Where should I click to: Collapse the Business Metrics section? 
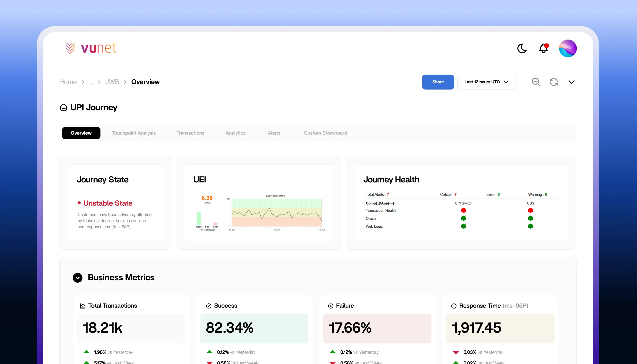click(x=78, y=278)
